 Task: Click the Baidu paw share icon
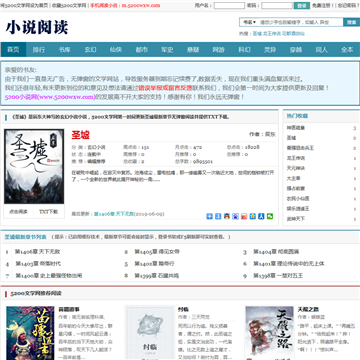235,216
